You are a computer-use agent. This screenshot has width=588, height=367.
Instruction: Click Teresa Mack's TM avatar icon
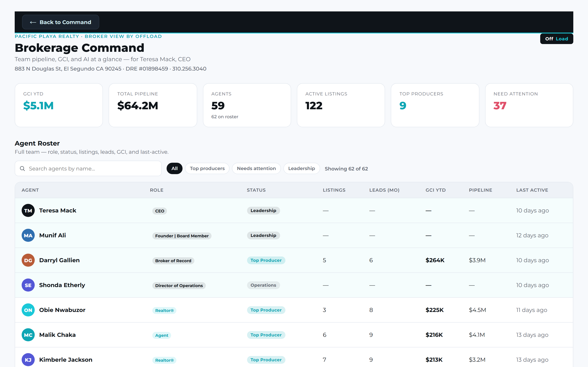[x=28, y=210]
